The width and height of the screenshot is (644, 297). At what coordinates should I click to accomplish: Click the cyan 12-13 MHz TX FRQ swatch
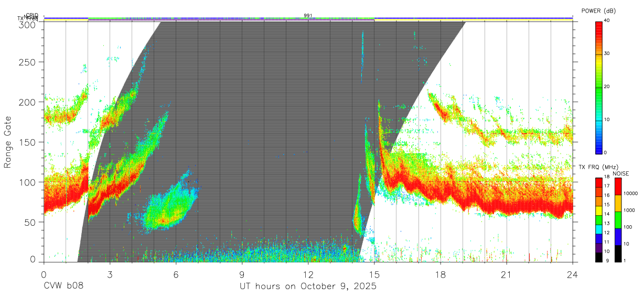[599, 229]
